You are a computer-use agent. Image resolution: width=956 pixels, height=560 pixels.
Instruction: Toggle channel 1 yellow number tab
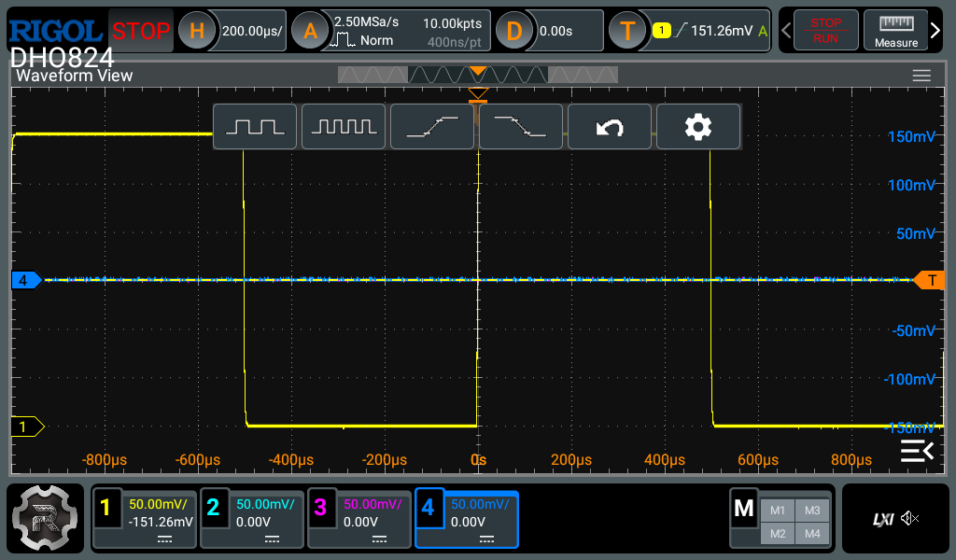click(105, 507)
